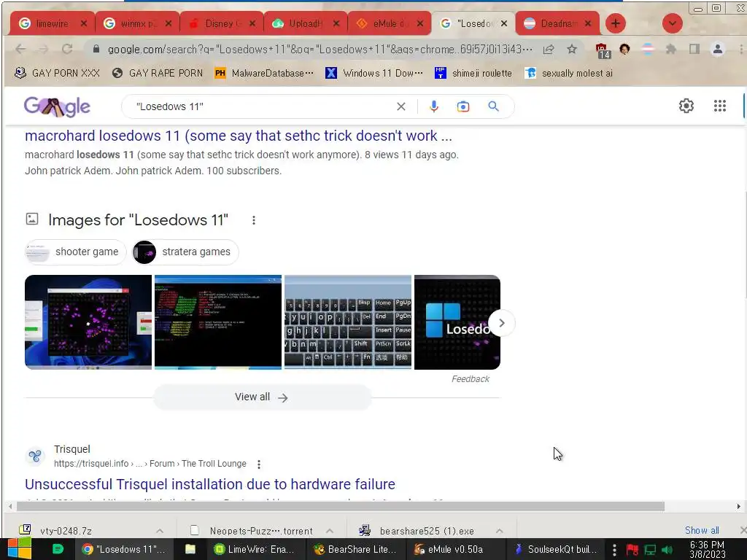Expand options for vty-0248.7z download

(160, 531)
